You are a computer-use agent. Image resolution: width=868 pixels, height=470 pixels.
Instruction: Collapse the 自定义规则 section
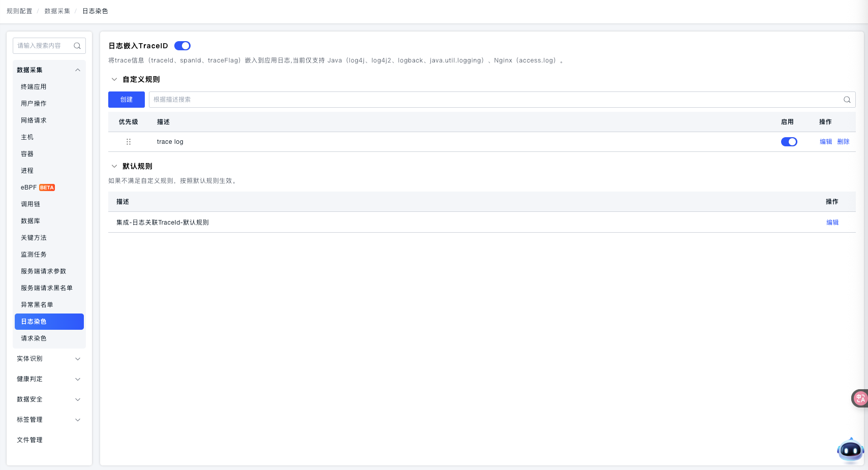[114, 79]
